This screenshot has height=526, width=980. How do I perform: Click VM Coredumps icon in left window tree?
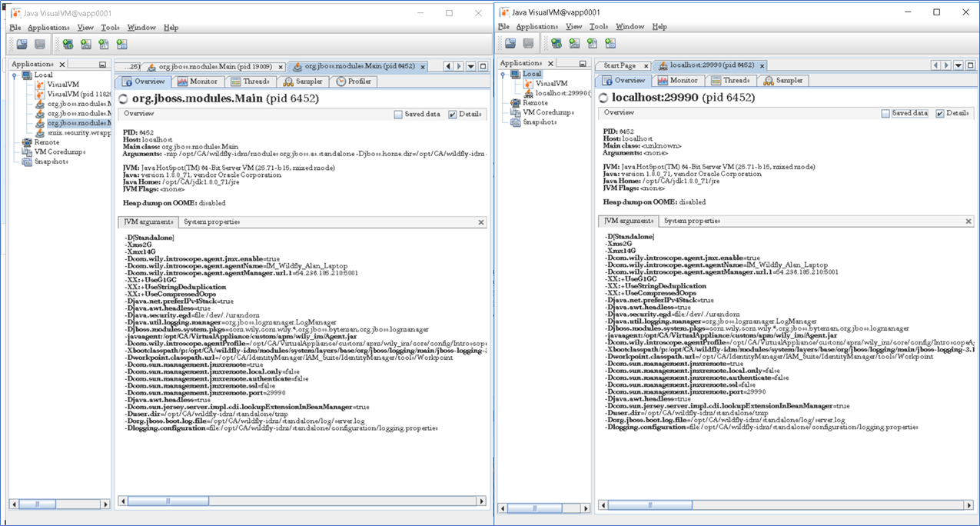[27, 151]
